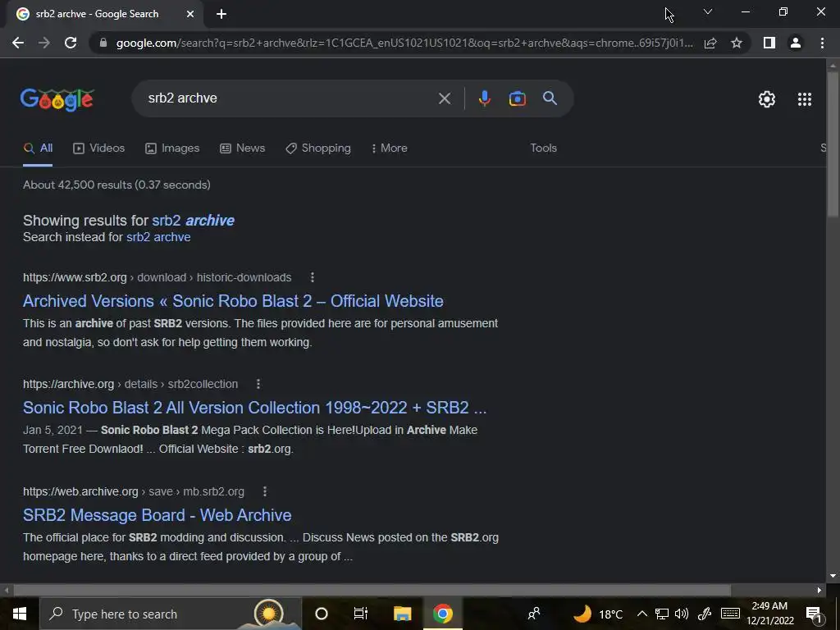Open the Google apps grid
The height and width of the screenshot is (630, 840).
805,99
